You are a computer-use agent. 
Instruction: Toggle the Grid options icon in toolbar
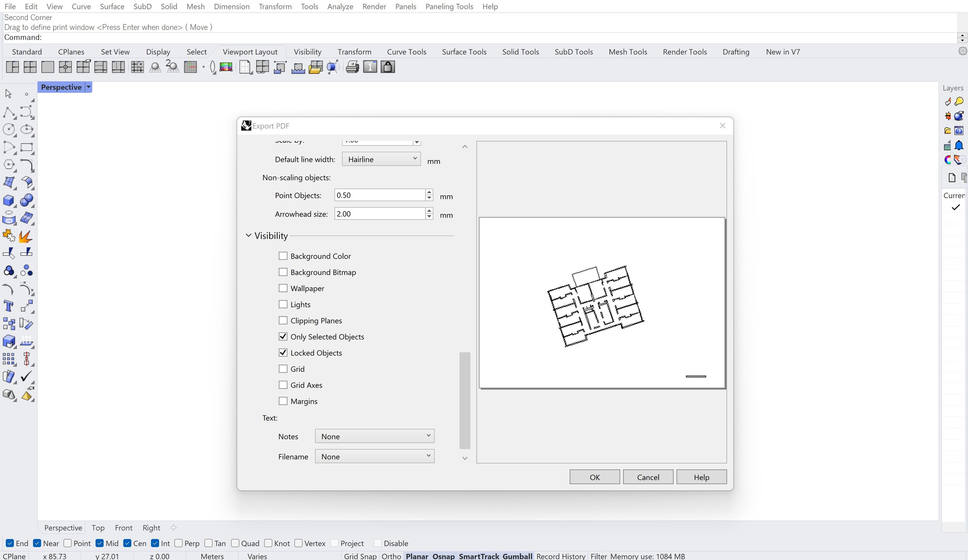pos(190,67)
